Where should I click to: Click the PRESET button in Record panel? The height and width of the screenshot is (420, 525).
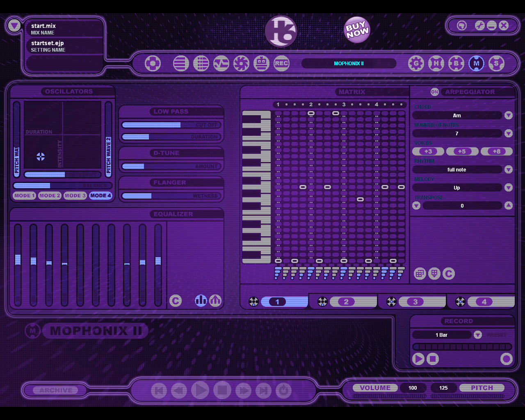pyautogui.click(x=497, y=335)
